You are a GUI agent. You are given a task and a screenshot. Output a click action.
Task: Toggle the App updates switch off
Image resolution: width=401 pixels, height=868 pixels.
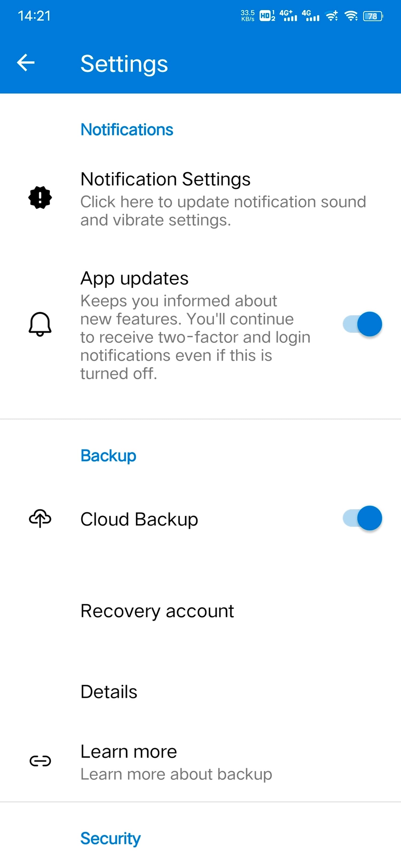[362, 324]
